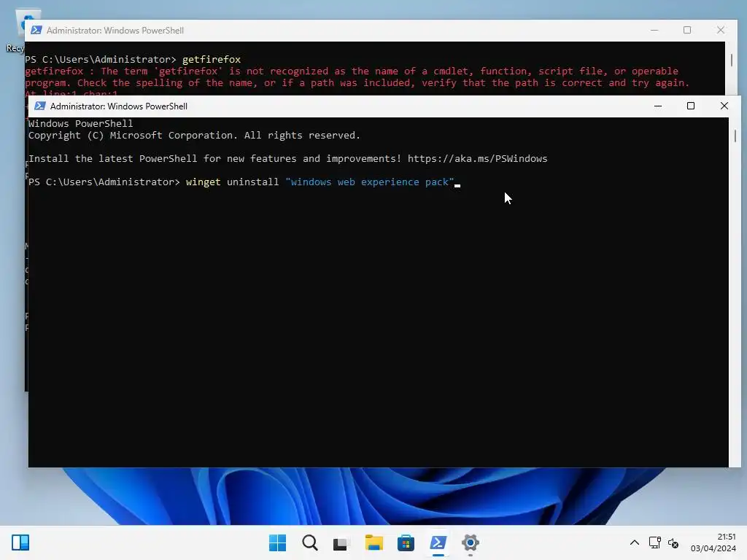Click PowerShell icon in front window title bar

click(x=40, y=106)
